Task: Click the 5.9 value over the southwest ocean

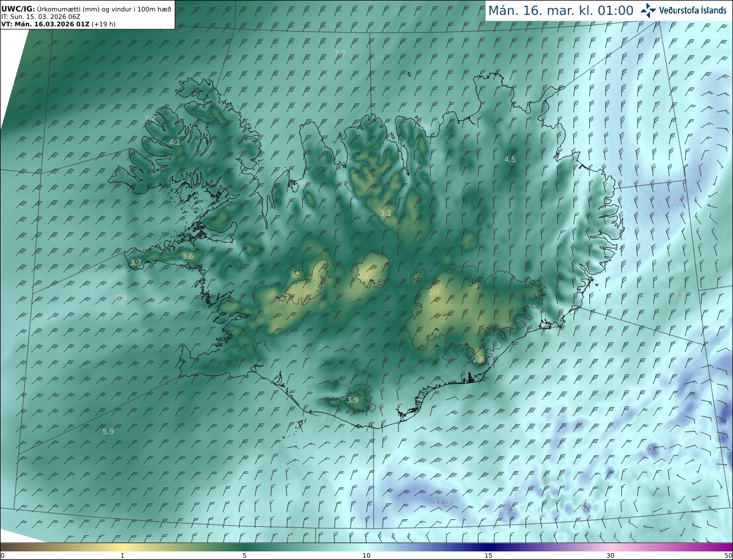Action: tap(108, 431)
